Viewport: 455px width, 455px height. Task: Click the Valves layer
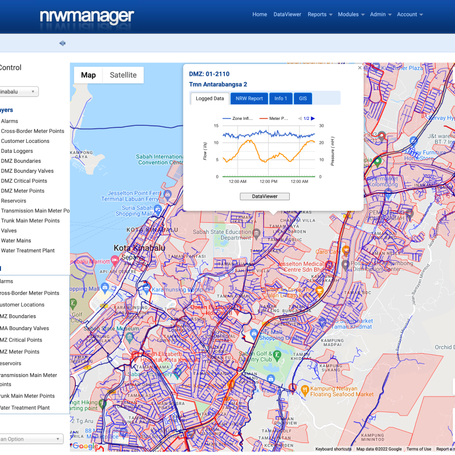coord(9,230)
